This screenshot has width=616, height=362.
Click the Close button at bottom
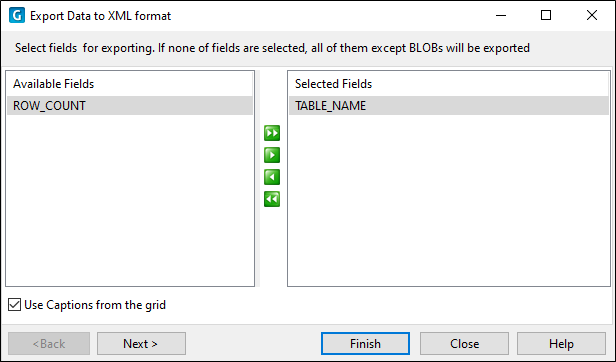pyautogui.click(x=464, y=344)
